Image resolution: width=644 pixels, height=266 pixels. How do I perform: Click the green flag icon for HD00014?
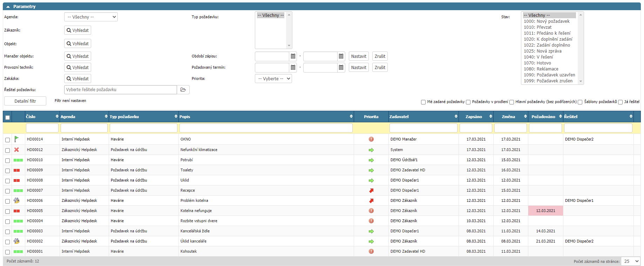(x=16, y=139)
